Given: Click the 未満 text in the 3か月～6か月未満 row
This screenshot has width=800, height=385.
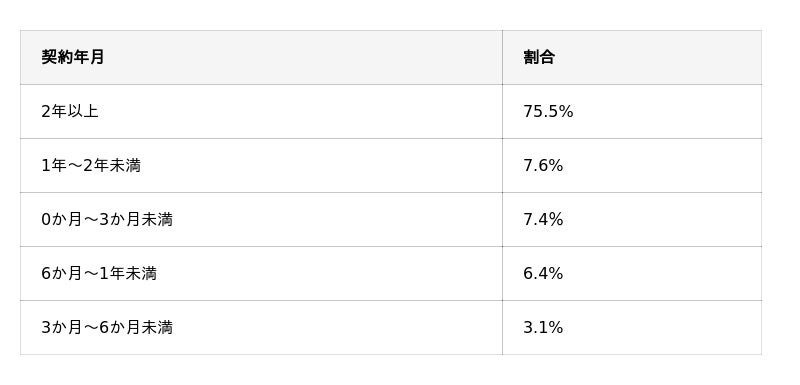Looking at the screenshot, I should (x=157, y=327).
